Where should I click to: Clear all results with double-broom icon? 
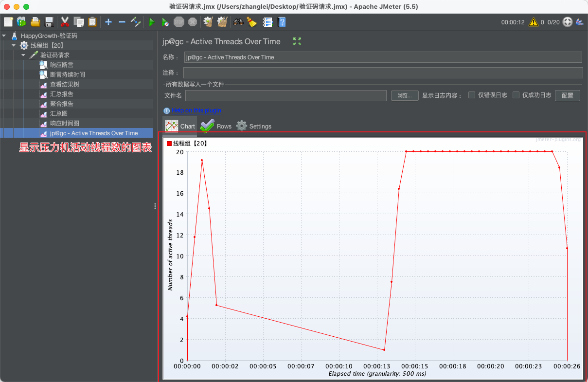coord(222,22)
